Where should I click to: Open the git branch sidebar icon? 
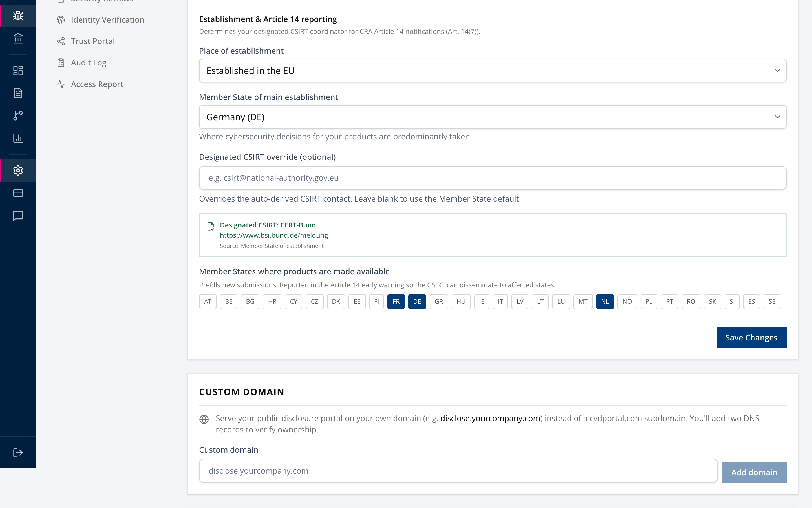click(18, 116)
